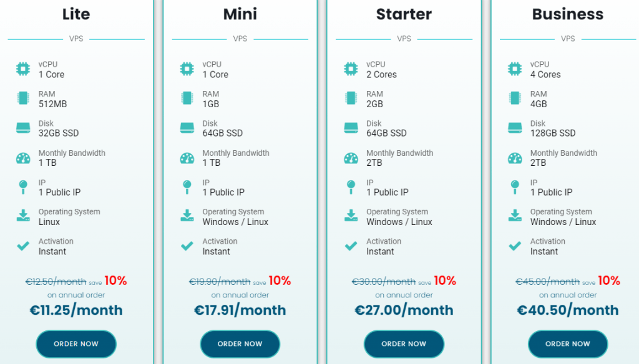Viewport: 639px width, 364px height.
Task: Select the Business plan title
Action: click(x=568, y=14)
